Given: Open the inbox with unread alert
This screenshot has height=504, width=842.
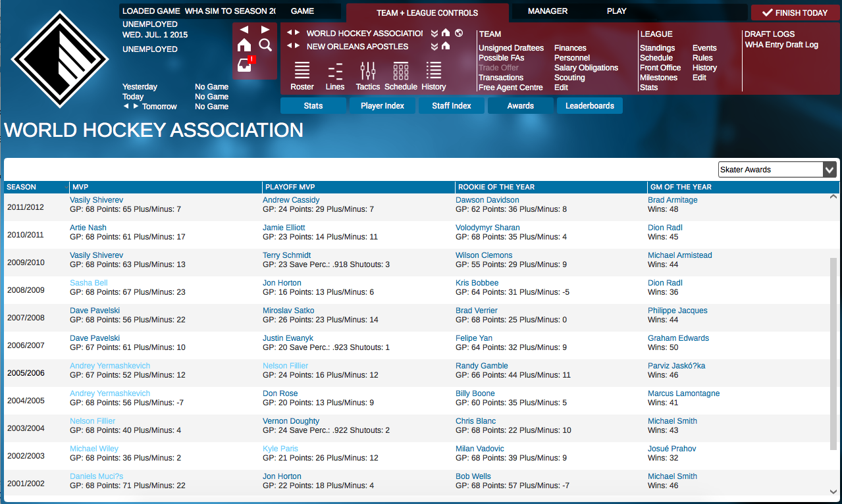Looking at the screenshot, I should [x=245, y=64].
